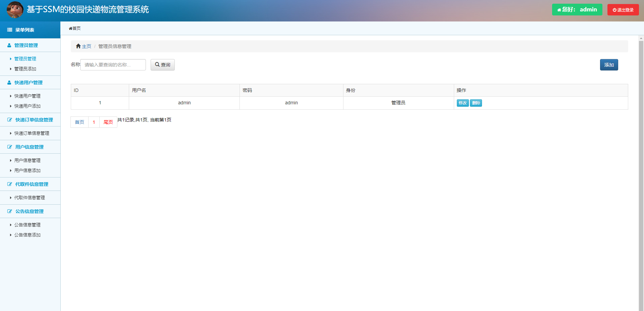Click the 退出登录 logout button
The image size is (644, 311).
click(623, 10)
